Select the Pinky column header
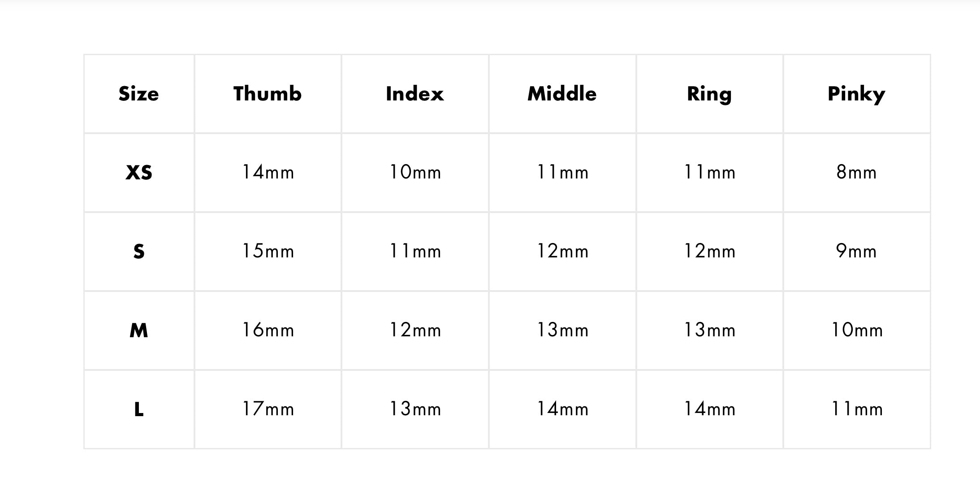980x487 pixels. click(x=856, y=94)
